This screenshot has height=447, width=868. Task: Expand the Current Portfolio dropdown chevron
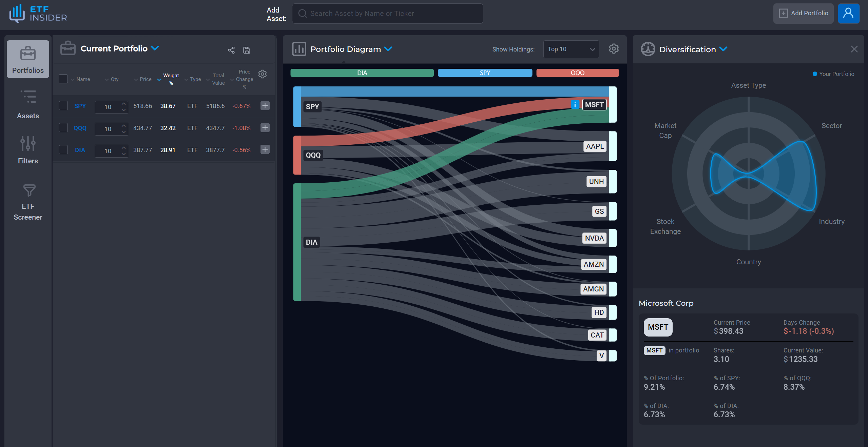point(155,48)
